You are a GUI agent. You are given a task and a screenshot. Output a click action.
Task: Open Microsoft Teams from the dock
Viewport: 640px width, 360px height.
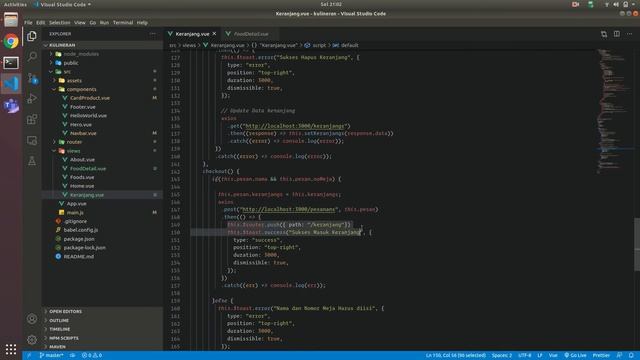(11, 105)
